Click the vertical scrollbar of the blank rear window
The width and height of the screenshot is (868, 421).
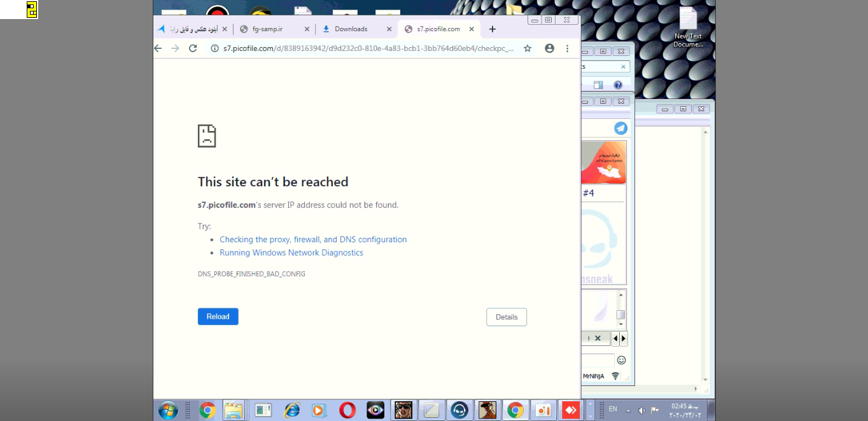point(705,256)
